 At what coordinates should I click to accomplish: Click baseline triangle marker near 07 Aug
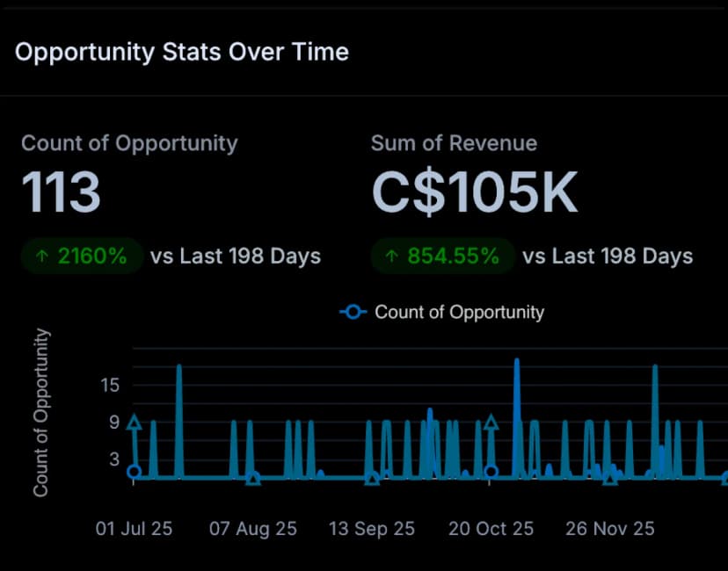point(253,479)
